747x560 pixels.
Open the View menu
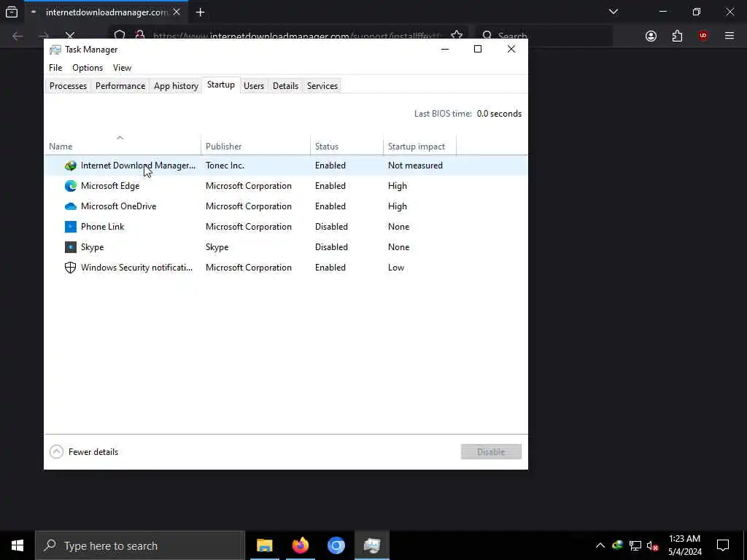[x=122, y=68]
